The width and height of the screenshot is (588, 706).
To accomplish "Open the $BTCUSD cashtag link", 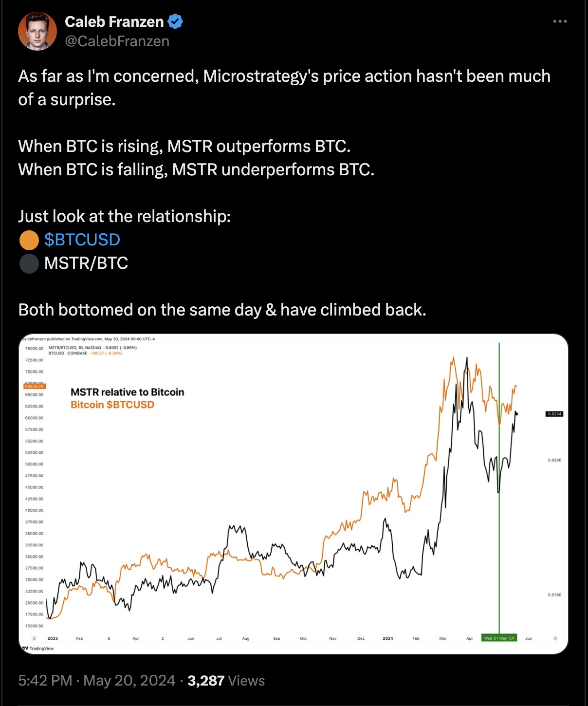I will 82,240.
